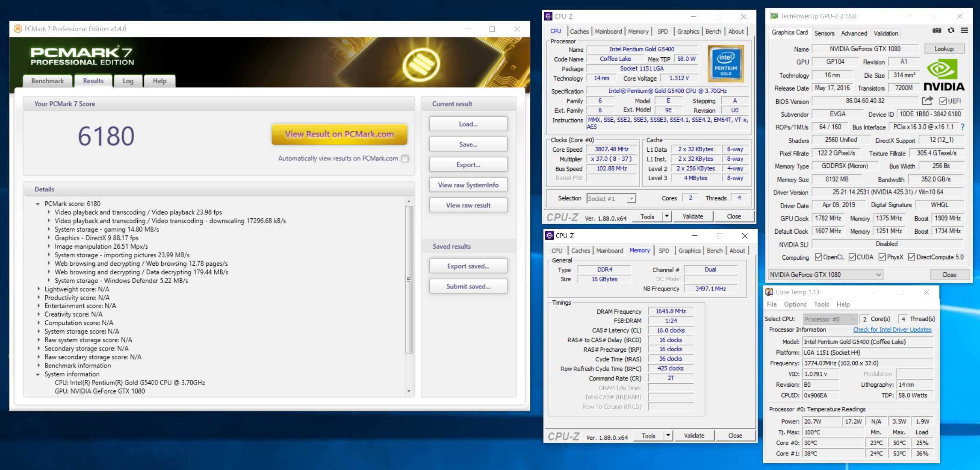Open Processor #0 dropdown in Core Temp

[830, 319]
